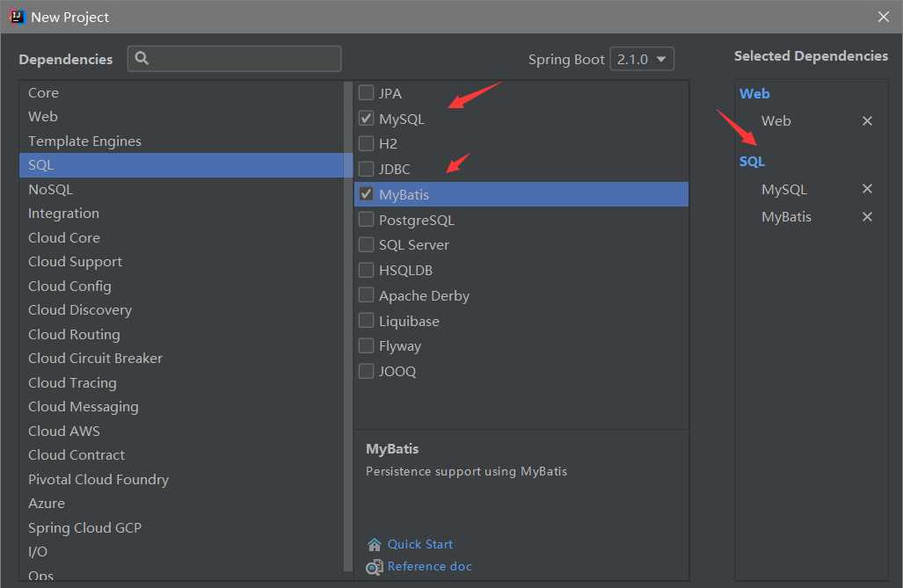
Task: Select the Cloud Discovery category
Action: 181,310
